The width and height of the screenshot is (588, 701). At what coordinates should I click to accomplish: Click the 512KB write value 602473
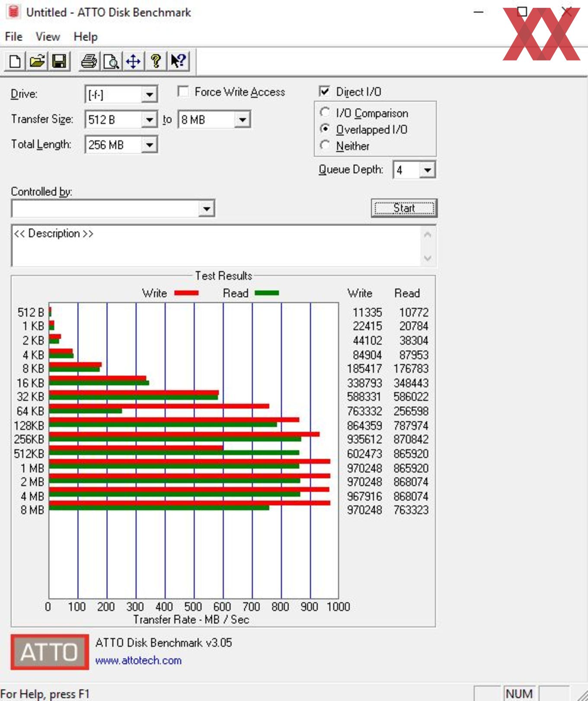pos(364,454)
